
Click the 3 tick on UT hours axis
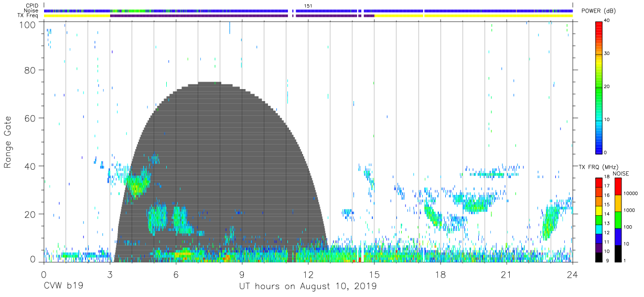point(110,274)
